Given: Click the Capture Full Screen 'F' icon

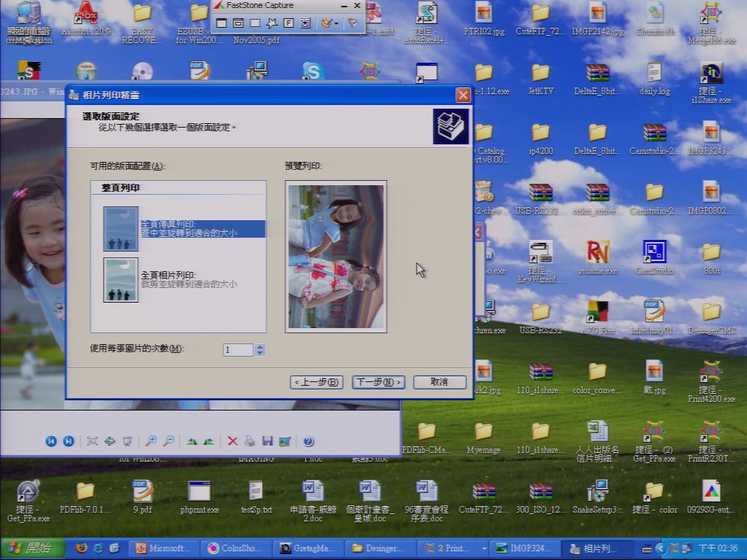Looking at the screenshot, I should [x=288, y=23].
